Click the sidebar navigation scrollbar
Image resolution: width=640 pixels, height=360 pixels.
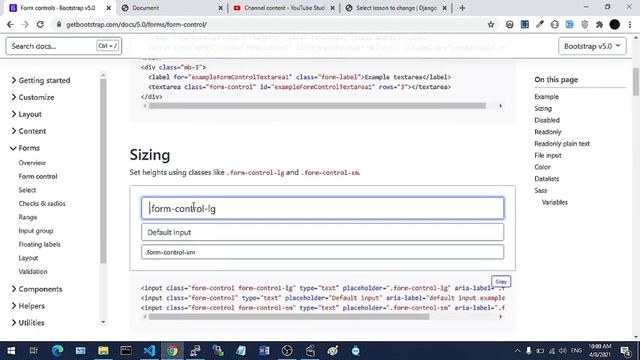click(x=103, y=171)
